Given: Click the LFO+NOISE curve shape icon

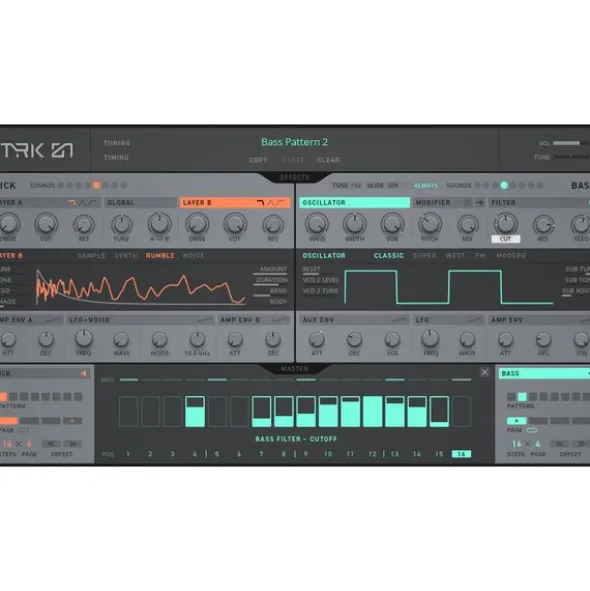Looking at the screenshot, I should pyautogui.click(x=205, y=320).
